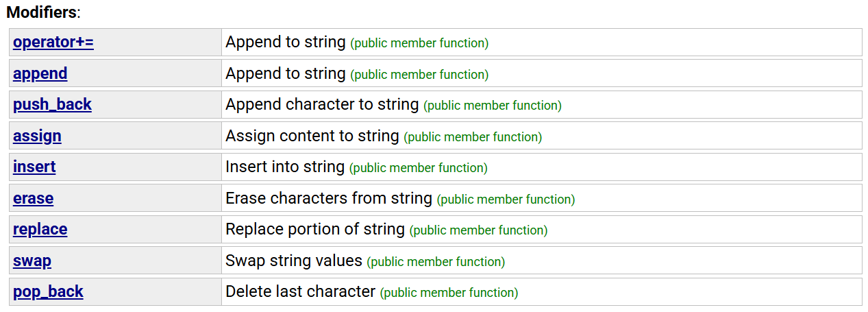Viewport: 868px width, 312px height.
Task: Click the 'Swap string values' description
Action: coord(294,261)
